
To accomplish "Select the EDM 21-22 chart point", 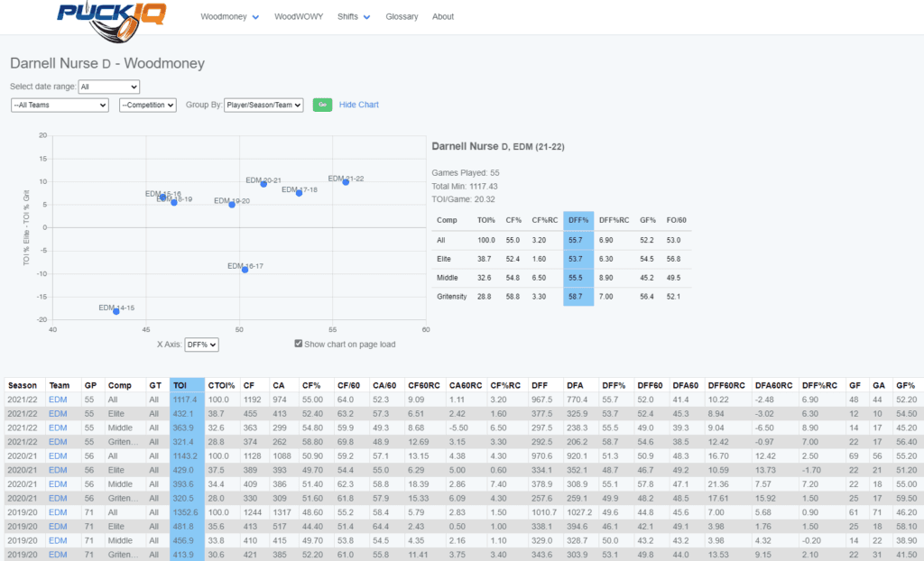I will [x=346, y=182].
